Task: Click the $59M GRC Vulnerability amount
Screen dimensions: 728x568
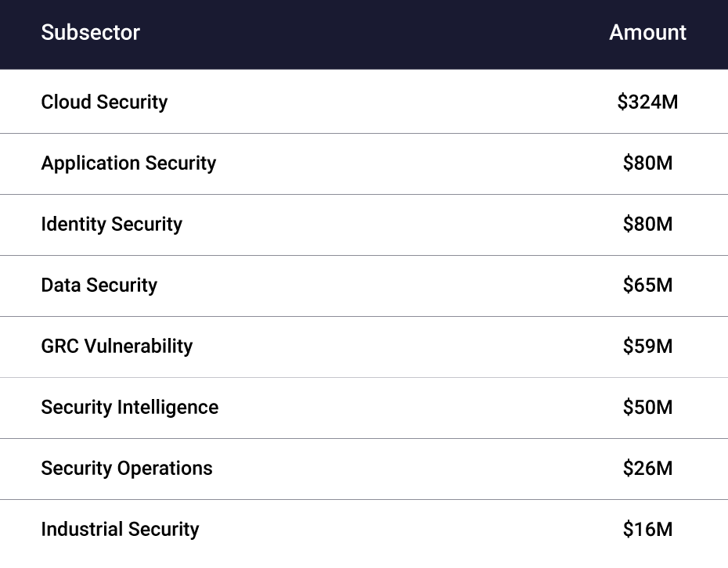Action: point(647,347)
